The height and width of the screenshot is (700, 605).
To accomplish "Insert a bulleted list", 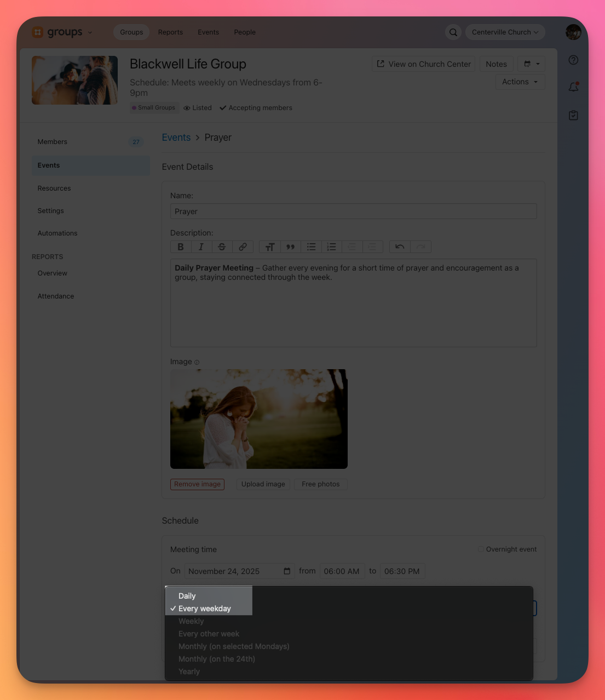I will click(x=311, y=247).
